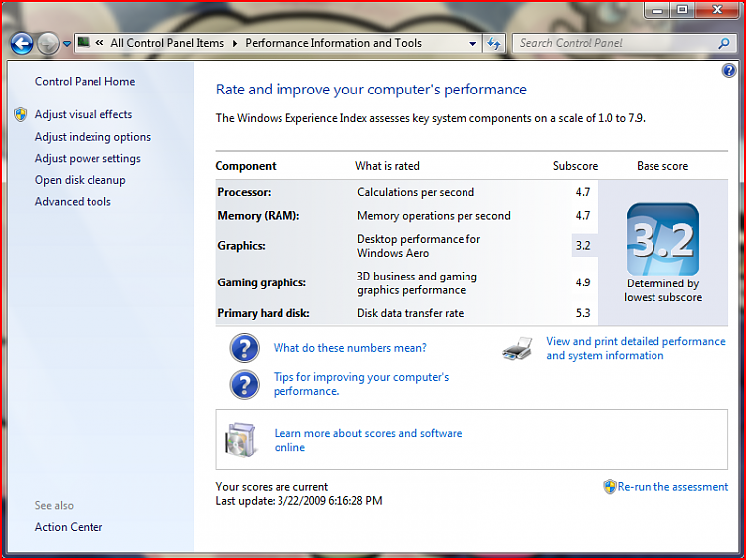Image resolution: width=746 pixels, height=560 pixels.
Task: Launch Open disk cleanup
Action: pos(80,180)
